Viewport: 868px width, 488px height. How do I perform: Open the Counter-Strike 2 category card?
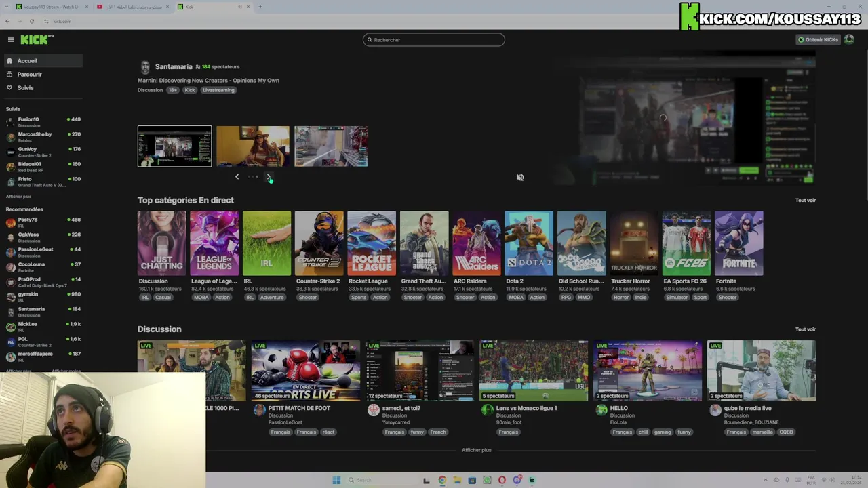pos(319,243)
